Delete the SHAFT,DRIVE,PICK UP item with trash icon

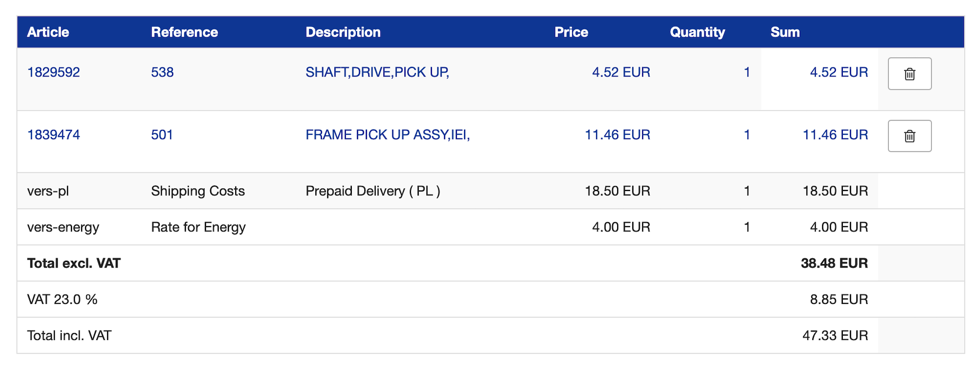click(909, 73)
